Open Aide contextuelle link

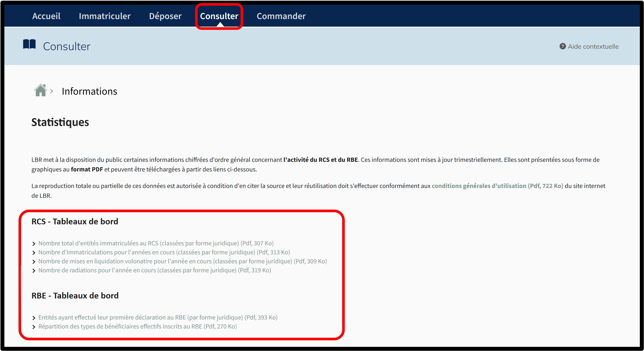click(593, 46)
